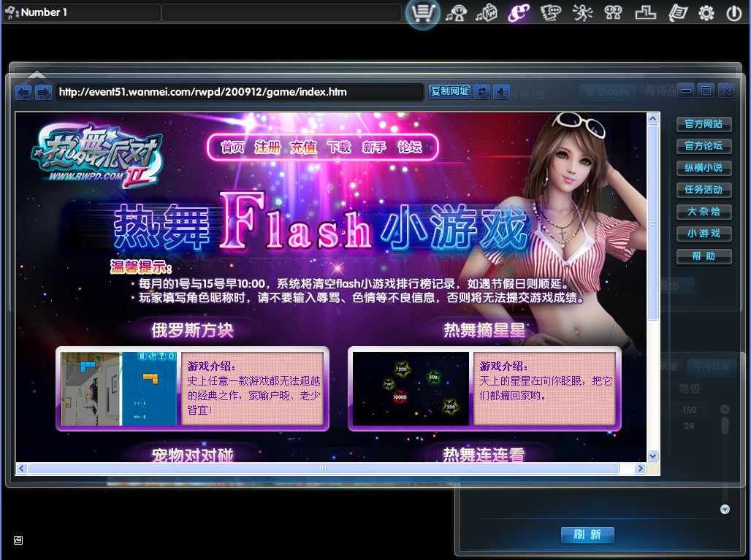Click the star-picking game preview thumbnail
Image resolution: width=751 pixels, height=560 pixels.
[x=411, y=388]
